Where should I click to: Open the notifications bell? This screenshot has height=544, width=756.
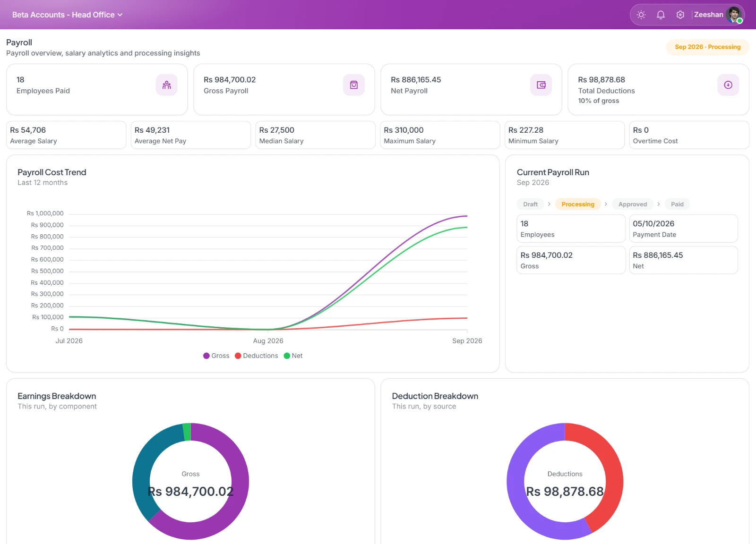point(661,15)
